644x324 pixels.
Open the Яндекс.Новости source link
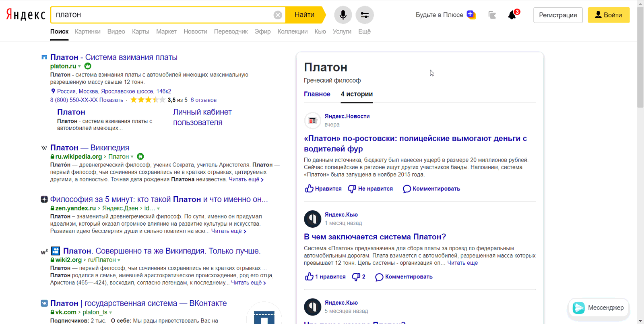click(x=347, y=116)
